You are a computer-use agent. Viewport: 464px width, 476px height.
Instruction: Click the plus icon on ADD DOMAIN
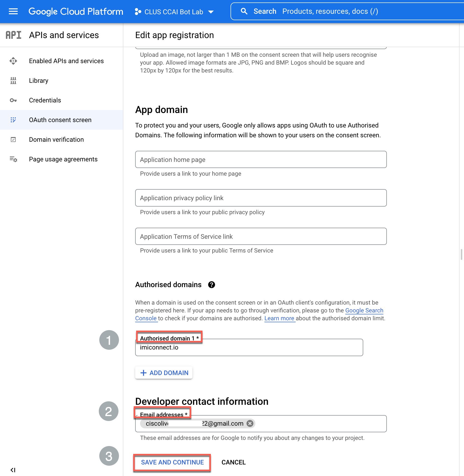tap(144, 373)
